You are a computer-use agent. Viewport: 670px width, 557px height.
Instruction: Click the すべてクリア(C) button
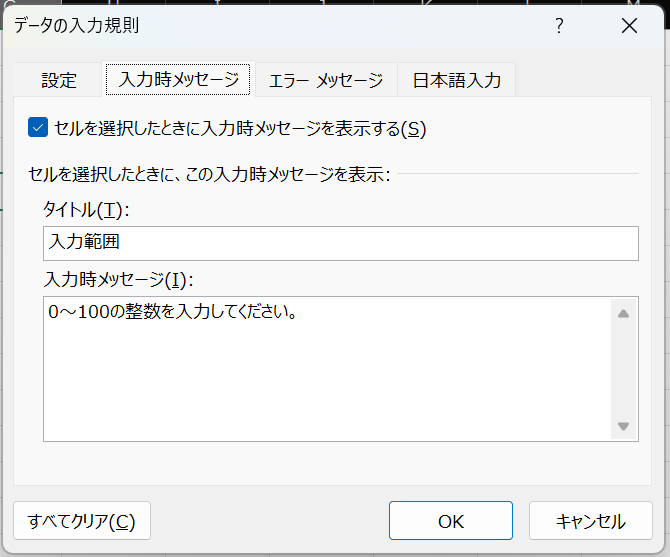pos(82,521)
